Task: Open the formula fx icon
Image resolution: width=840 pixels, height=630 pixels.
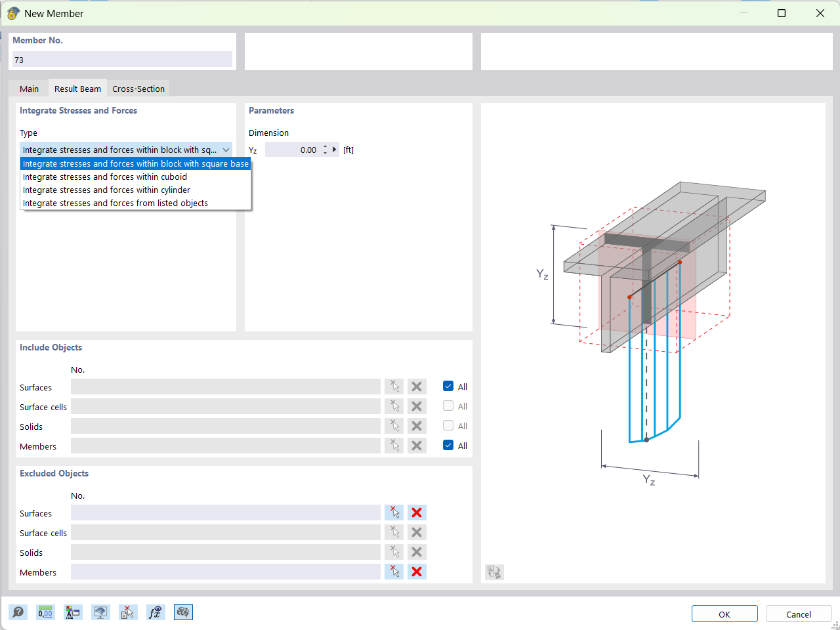Action: click(156, 612)
